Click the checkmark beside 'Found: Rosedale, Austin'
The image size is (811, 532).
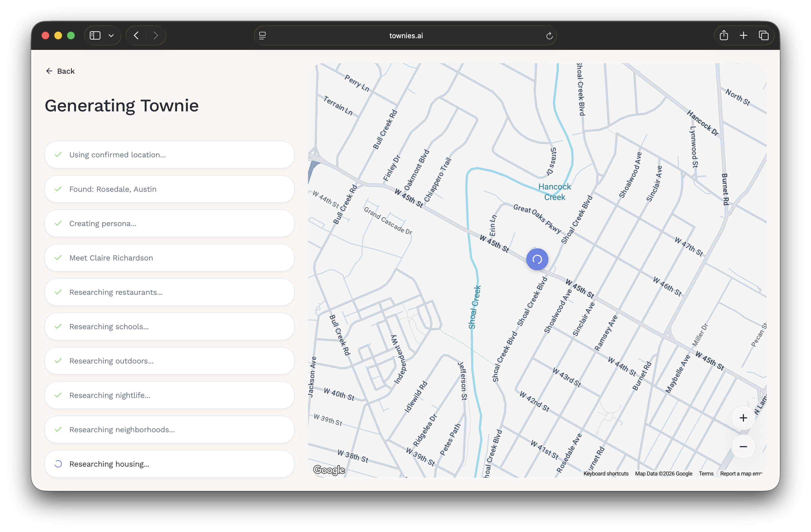58,189
